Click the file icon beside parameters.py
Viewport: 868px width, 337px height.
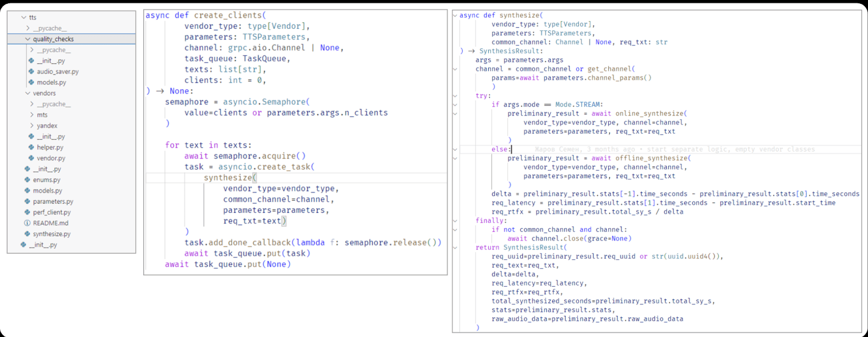[27, 202]
